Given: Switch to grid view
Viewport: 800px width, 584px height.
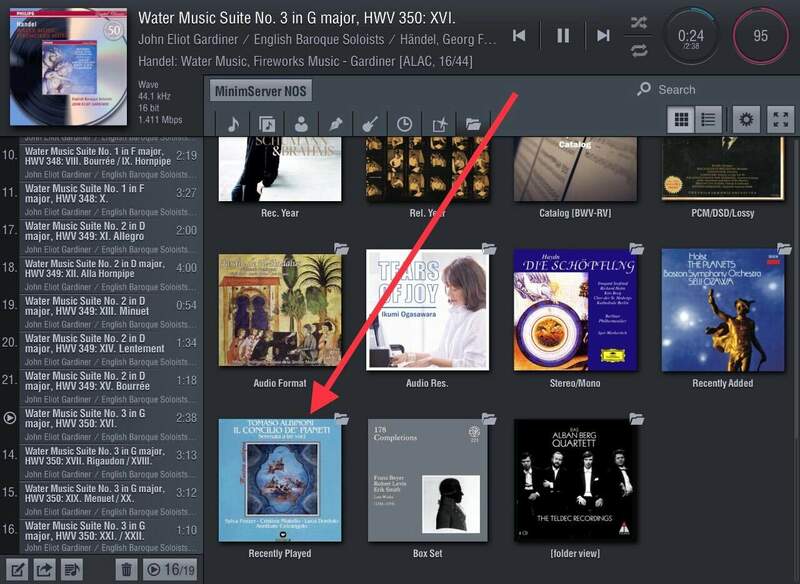Looking at the screenshot, I should [681, 119].
